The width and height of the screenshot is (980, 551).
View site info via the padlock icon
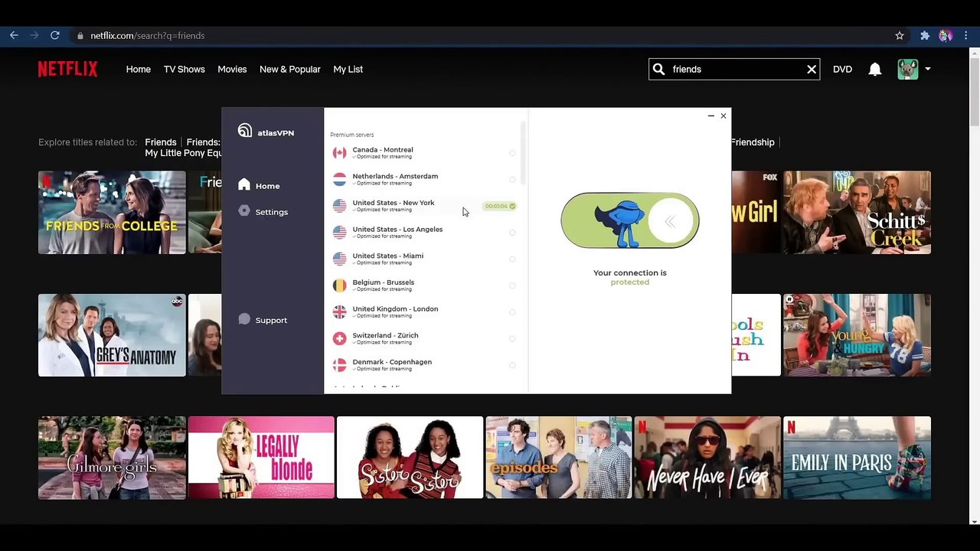point(80,35)
